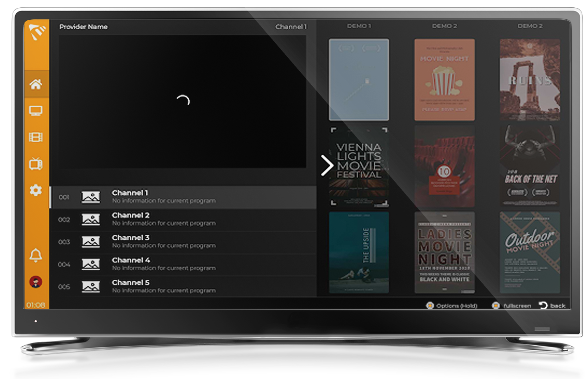Click the 'back' label
This screenshot has height=379, width=588.
(x=558, y=306)
